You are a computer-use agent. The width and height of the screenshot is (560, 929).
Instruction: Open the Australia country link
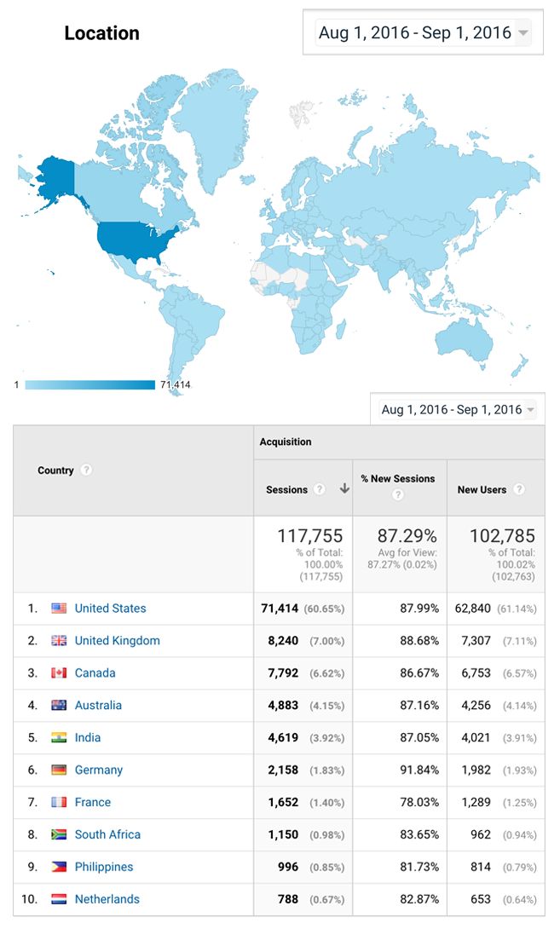[x=98, y=705]
